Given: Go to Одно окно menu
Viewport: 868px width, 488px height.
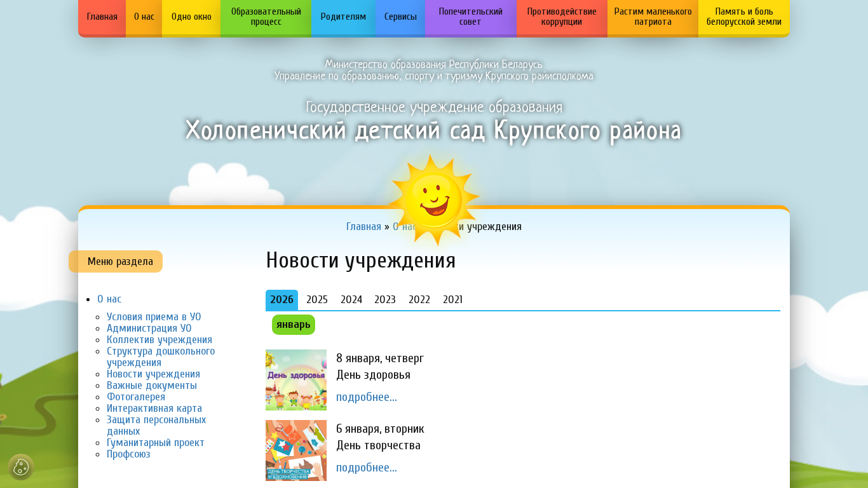Looking at the screenshot, I should pyautogui.click(x=191, y=17).
